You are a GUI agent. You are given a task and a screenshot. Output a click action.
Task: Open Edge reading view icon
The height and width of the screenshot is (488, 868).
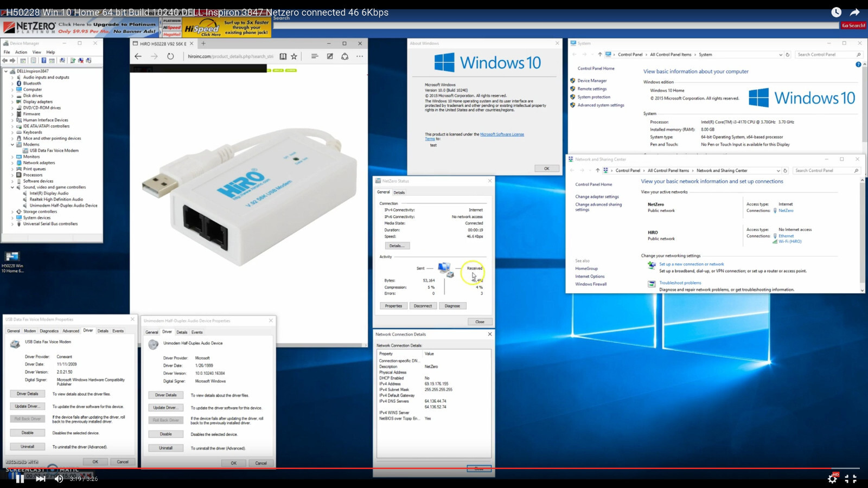click(283, 56)
